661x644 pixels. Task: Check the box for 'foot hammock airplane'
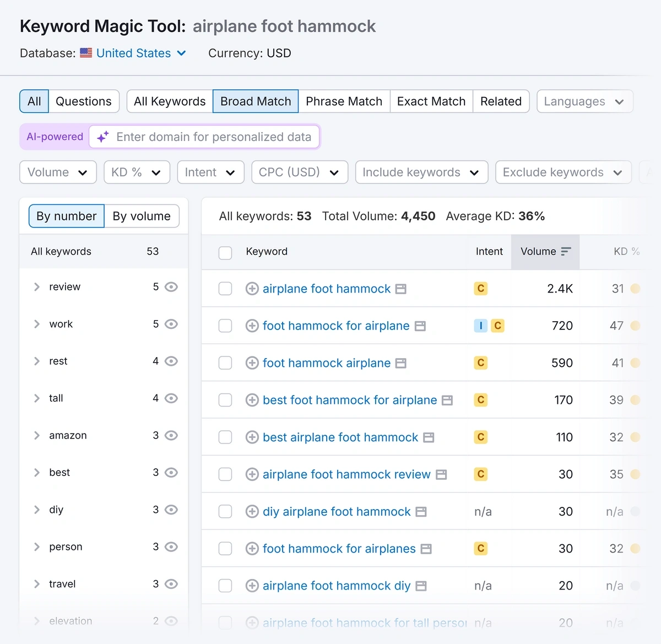click(225, 363)
